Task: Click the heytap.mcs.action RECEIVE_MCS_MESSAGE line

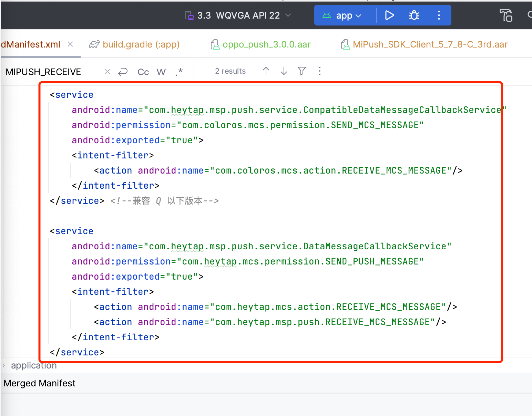Action: (275, 307)
